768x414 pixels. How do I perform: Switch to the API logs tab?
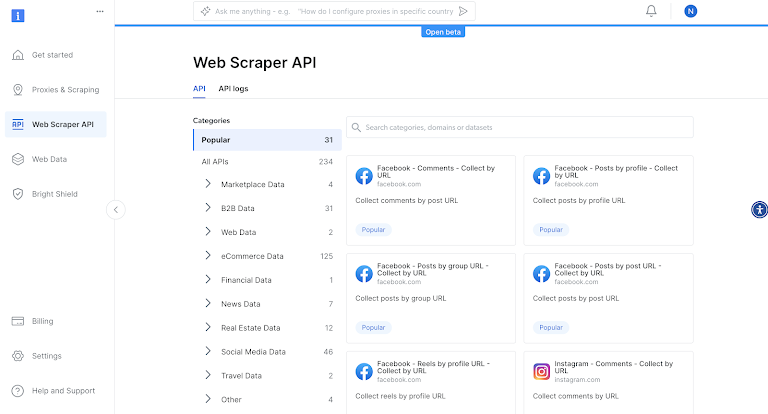click(233, 89)
